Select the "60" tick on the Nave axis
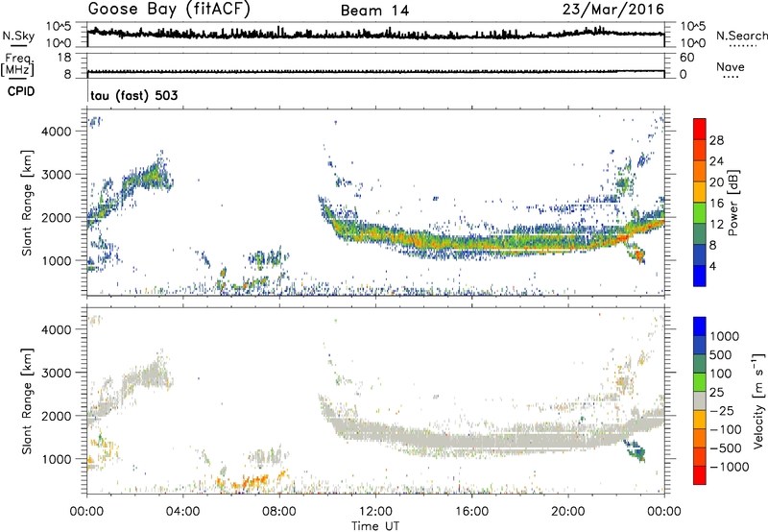The width and height of the screenshot is (768, 532). coord(686,58)
